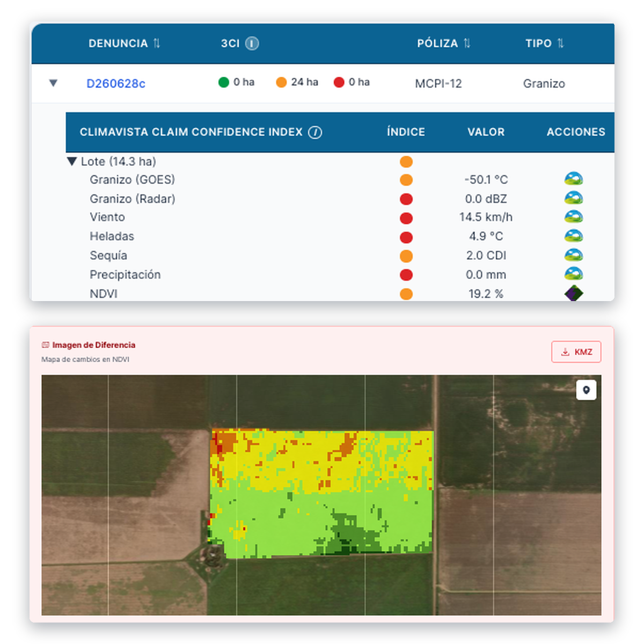
Task: Click the orange Lote index indicator
Action: pyautogui.click(x=406, y=162)
